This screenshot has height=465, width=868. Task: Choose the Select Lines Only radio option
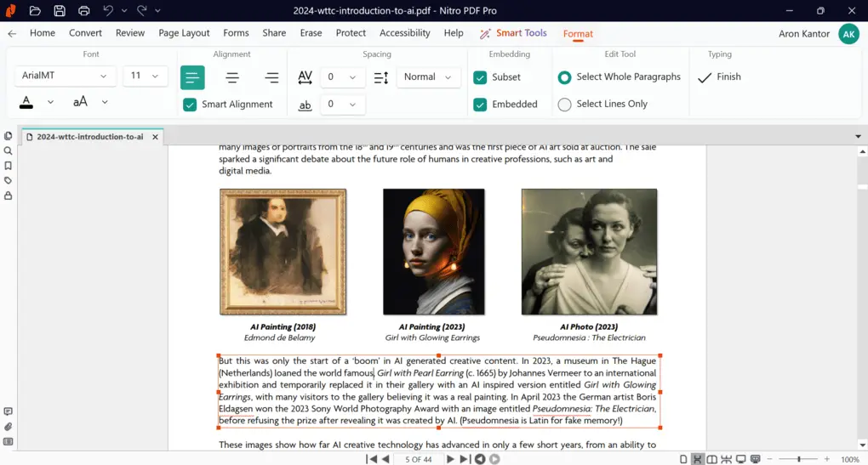click(x=564, y=104)
